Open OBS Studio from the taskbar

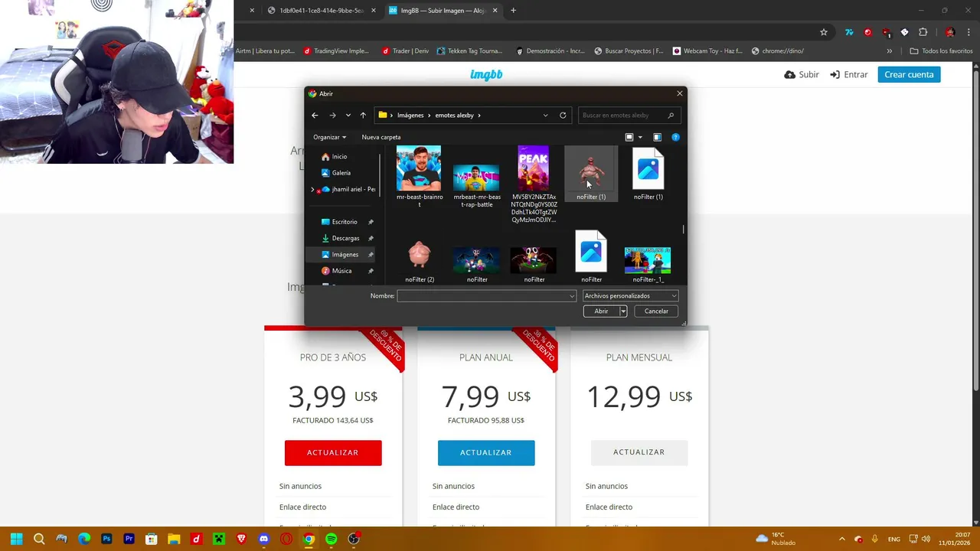tap(354, 539)
